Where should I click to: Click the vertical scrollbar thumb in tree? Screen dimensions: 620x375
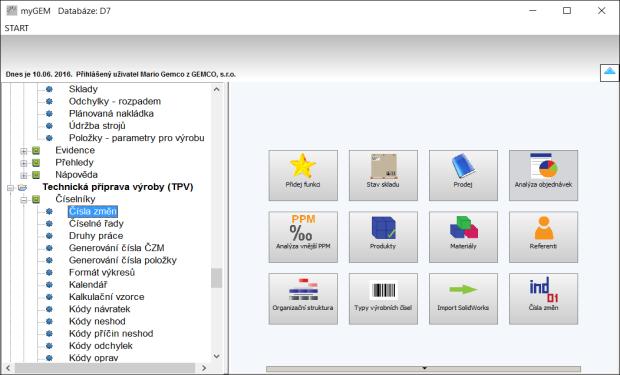[x=216, y=278]
